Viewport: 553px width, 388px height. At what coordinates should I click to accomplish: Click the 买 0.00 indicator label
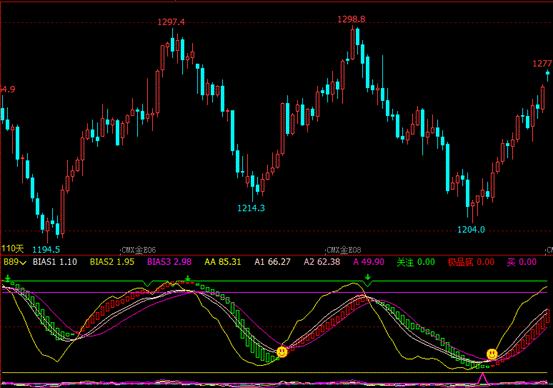(x=522, y=262)
